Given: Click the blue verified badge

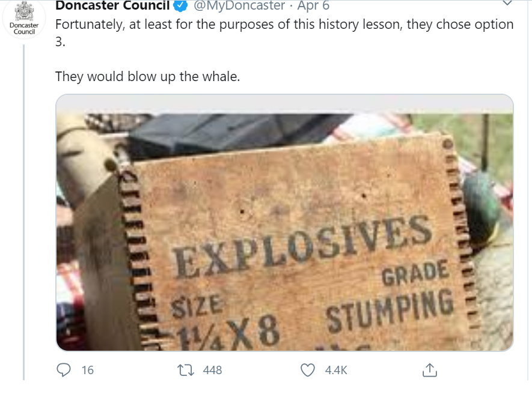Looking at the screenshot, I should point(180,5).
